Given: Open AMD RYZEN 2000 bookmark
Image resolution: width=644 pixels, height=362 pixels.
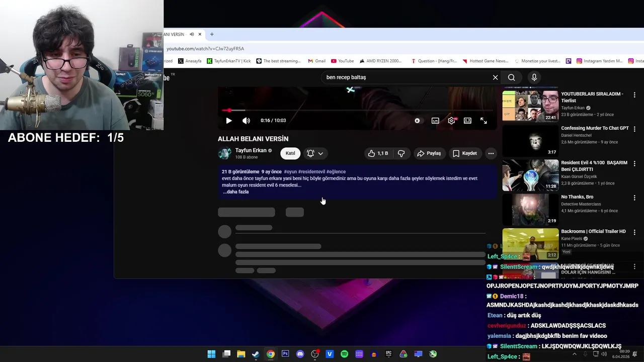Looking at the screenshot, I should [x=380, y=61].
